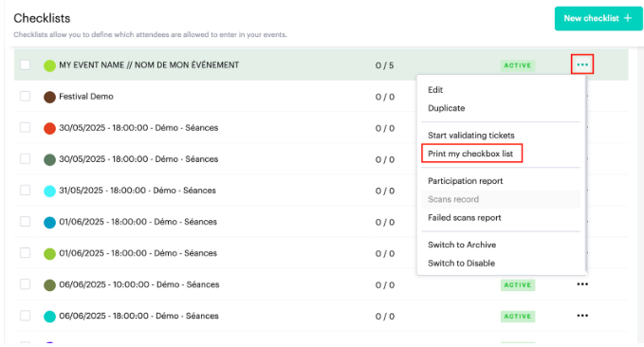Screen dimensions: 644x347
Task: Click brown color dot of Festival Demo
Action: point(49,97)
